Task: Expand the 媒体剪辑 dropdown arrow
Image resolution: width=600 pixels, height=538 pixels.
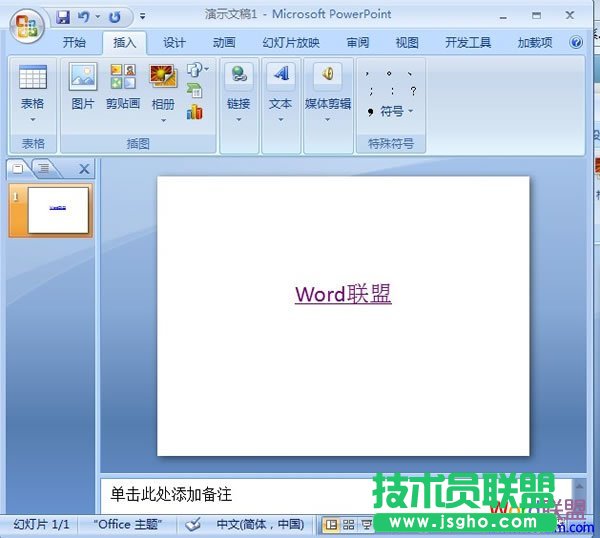Action: [x=328, y=119]
